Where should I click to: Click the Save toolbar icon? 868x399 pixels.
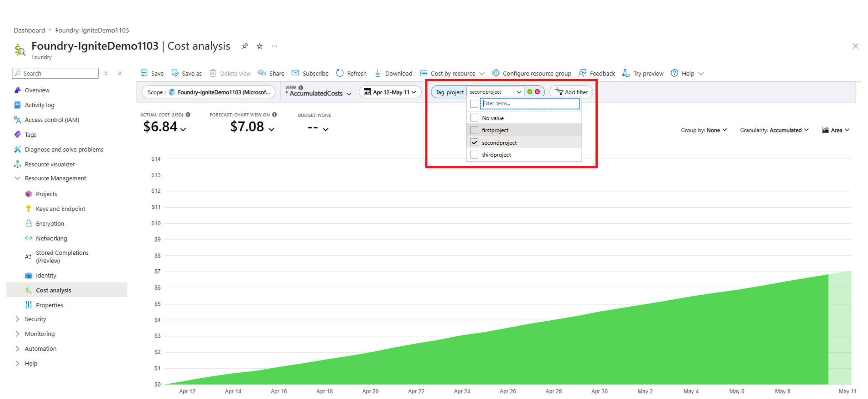pos(144,73)
